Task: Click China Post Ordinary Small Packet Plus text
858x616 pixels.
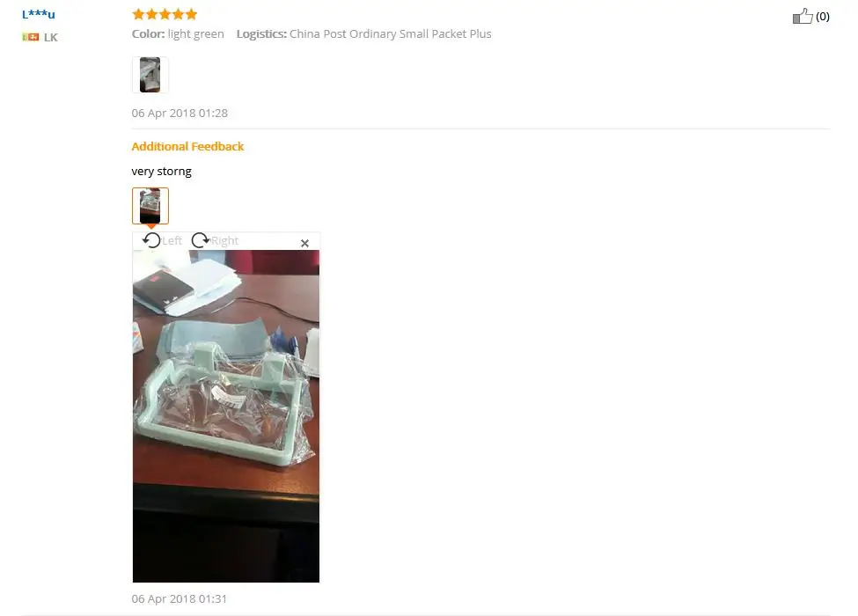Action: tap(391, 34)
